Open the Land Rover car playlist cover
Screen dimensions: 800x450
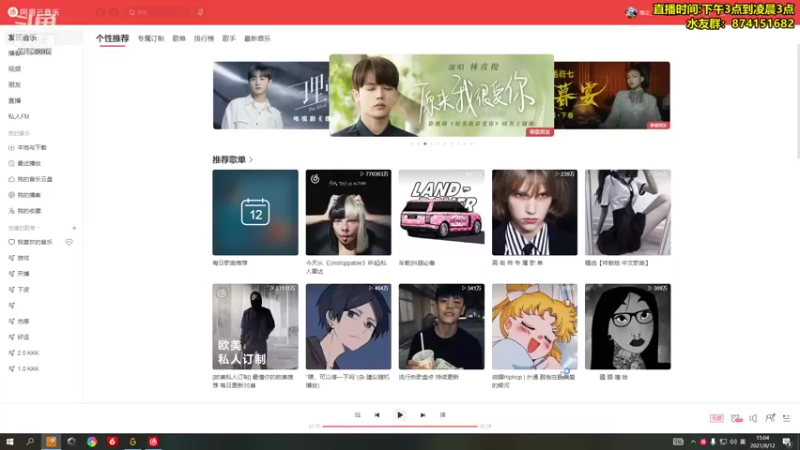coord(441,212)
